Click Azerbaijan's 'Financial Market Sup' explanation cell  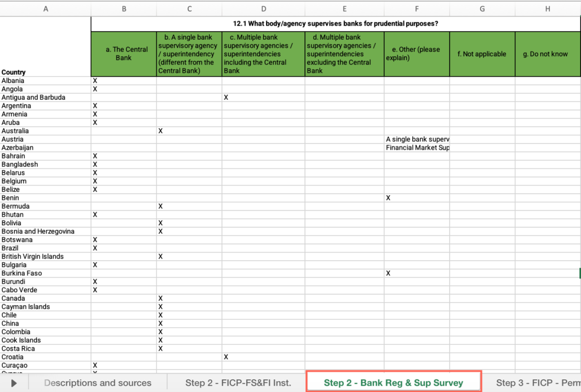pos(417,148)
